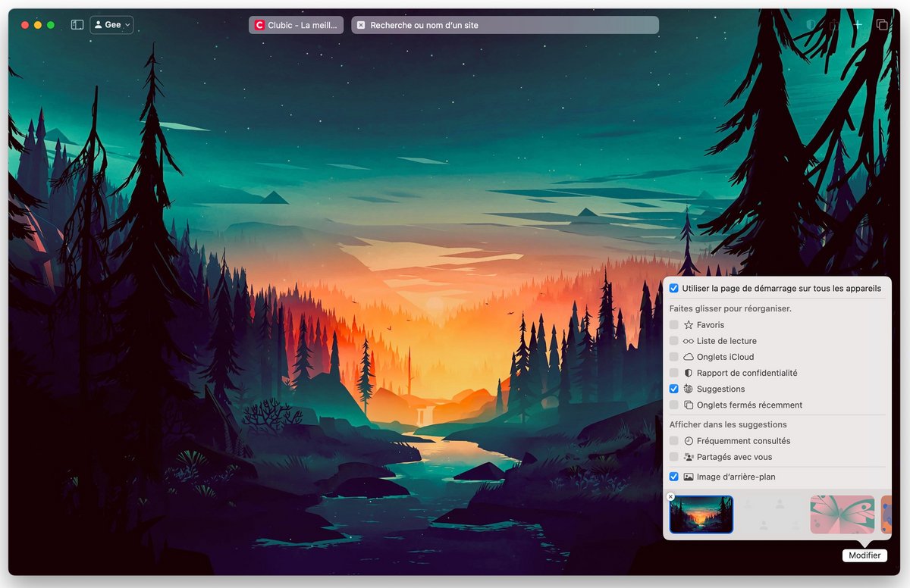Image resolution: width=910 pixels, height=588 pixels.
Task: Click the 'Liste de lecture' label
Action: coord(726,341)
